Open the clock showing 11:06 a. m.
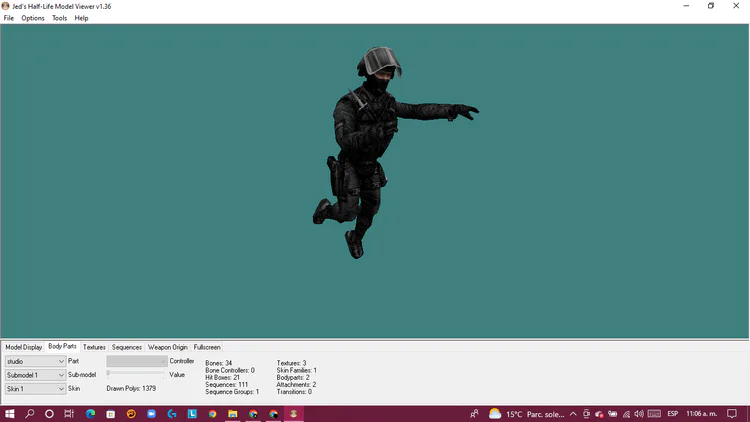This screenshot has width=750, height=422. click(702, 414)
